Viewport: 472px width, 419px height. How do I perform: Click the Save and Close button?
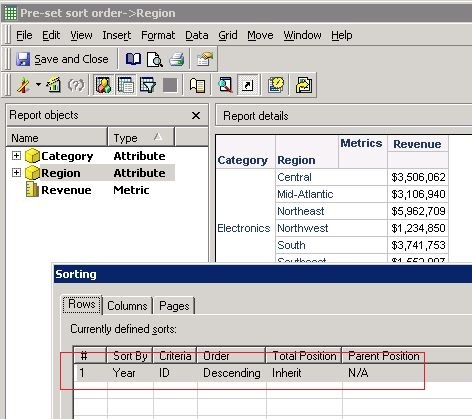(62, 59)
